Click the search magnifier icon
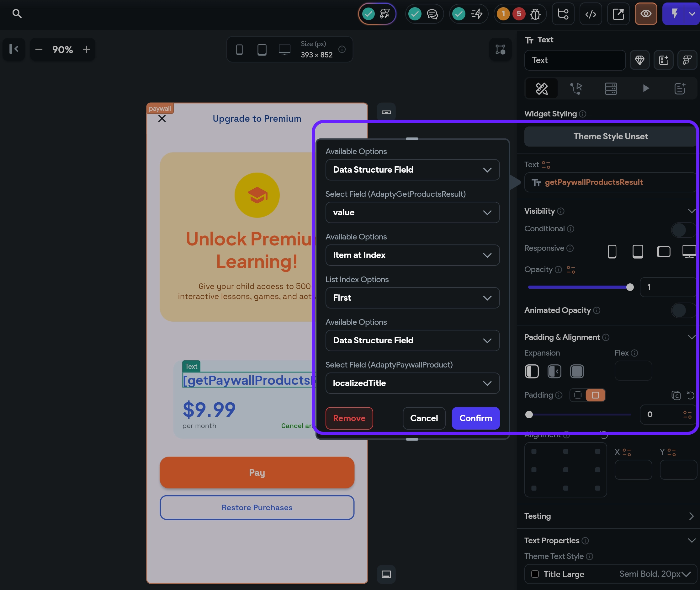This screenshot has height=590, width=700. (17, 14)
